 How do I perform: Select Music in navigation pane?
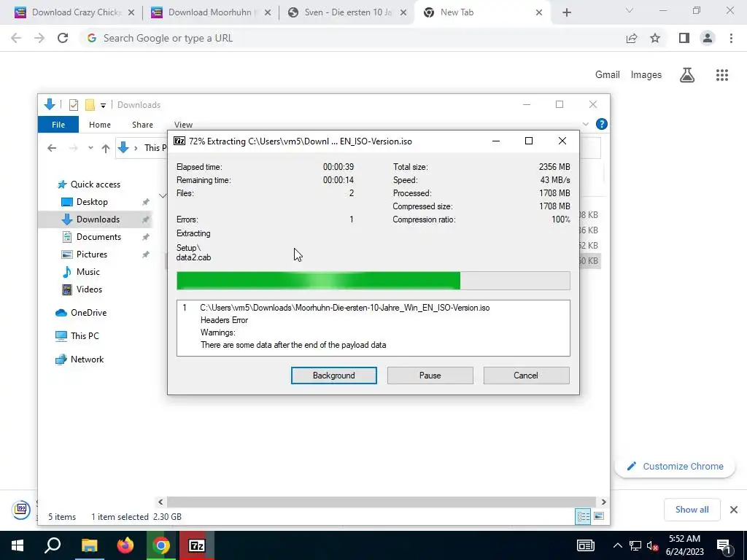pos(88,272)
